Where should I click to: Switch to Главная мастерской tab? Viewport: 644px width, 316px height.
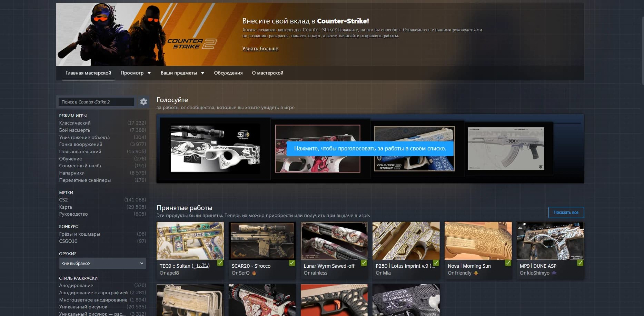tap(88, 73)
